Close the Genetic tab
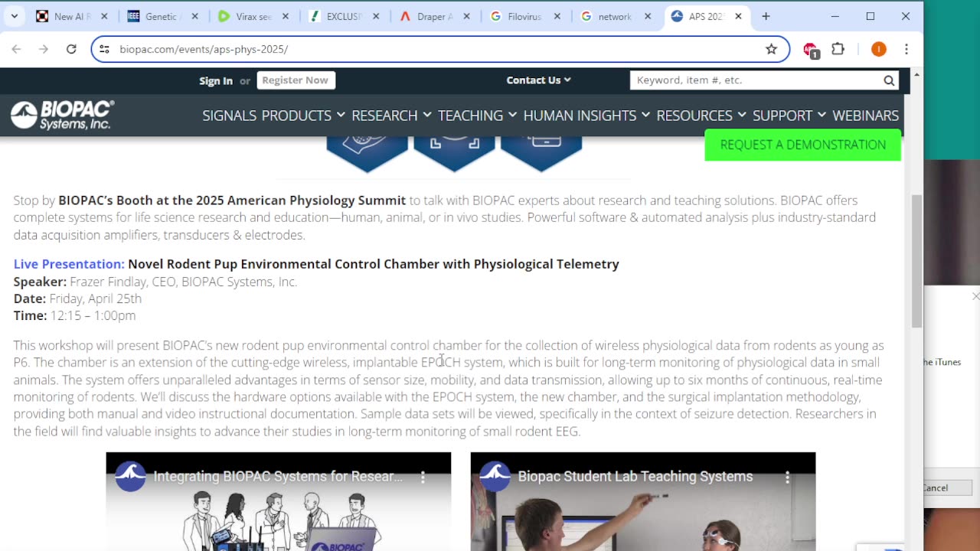The width and height of the screenshot is (980, 551). coord(195,16)
